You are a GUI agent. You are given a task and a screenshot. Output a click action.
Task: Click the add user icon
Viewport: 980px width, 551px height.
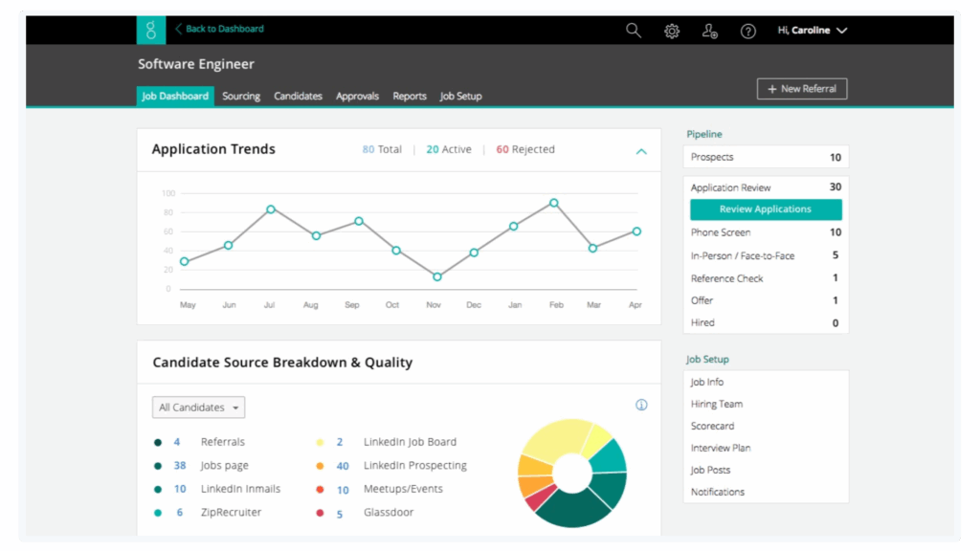(x=709, y=31)
